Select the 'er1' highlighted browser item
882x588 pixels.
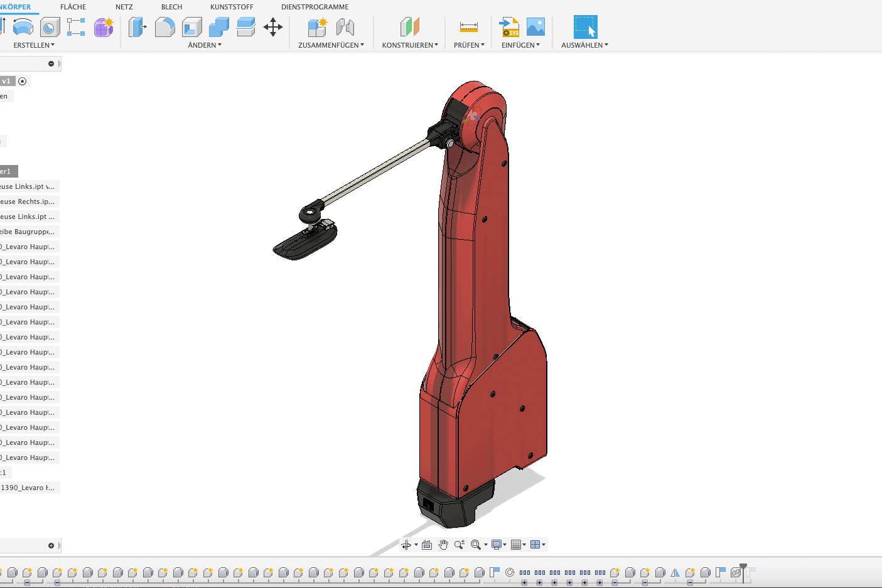click(x=8, y=171)
